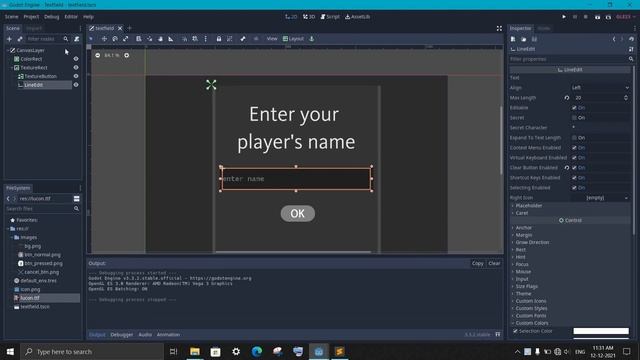
Task: Select the Move mode tool in canvas toolbar
Action: click(x=104, y=39)
